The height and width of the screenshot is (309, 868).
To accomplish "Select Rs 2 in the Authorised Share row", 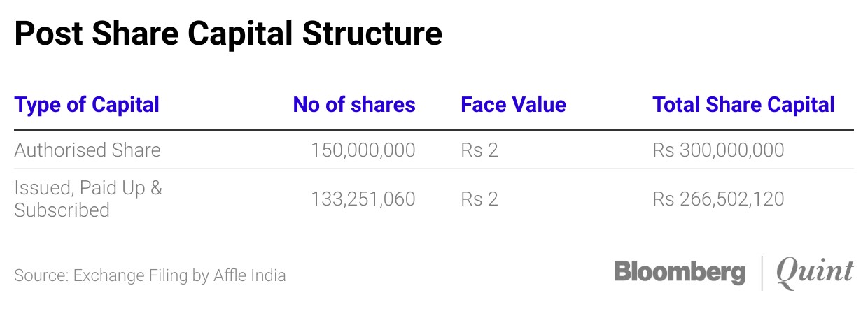I will 479,150.
